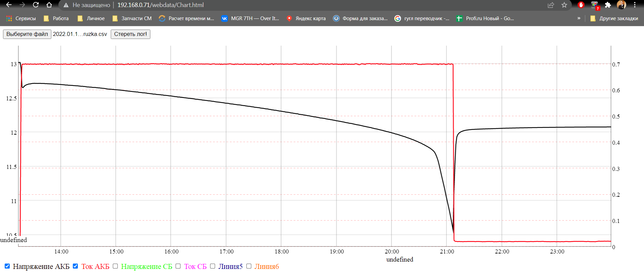
Task: Go back to the previous page
Action: tap(9, 5)
